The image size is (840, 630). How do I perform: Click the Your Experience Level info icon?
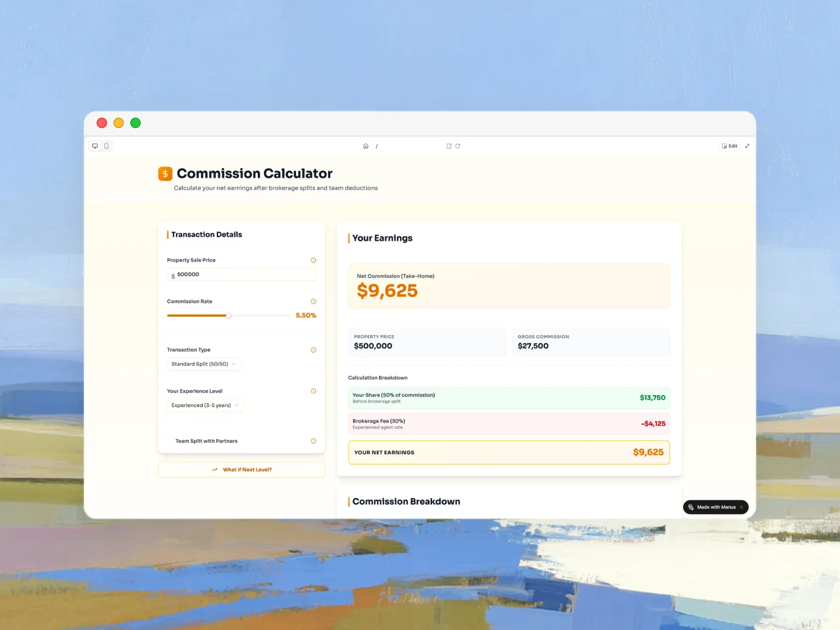click(x=313, y=391)
